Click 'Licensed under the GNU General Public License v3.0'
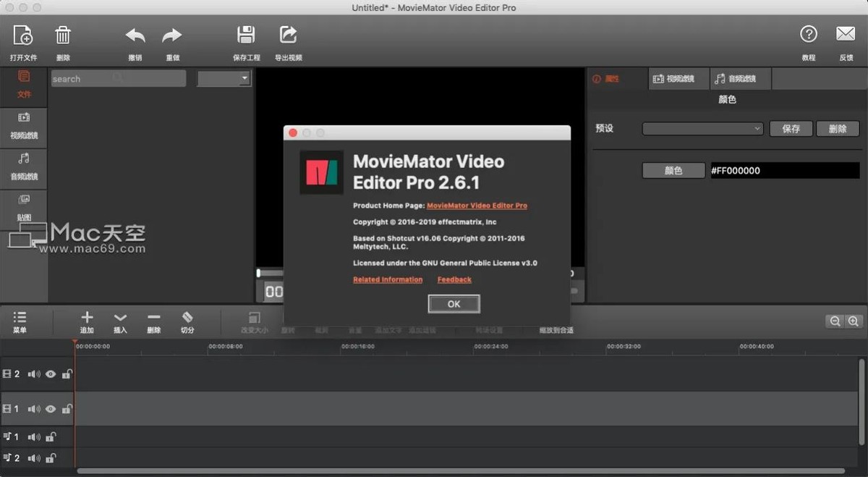 tap(445, 263)
